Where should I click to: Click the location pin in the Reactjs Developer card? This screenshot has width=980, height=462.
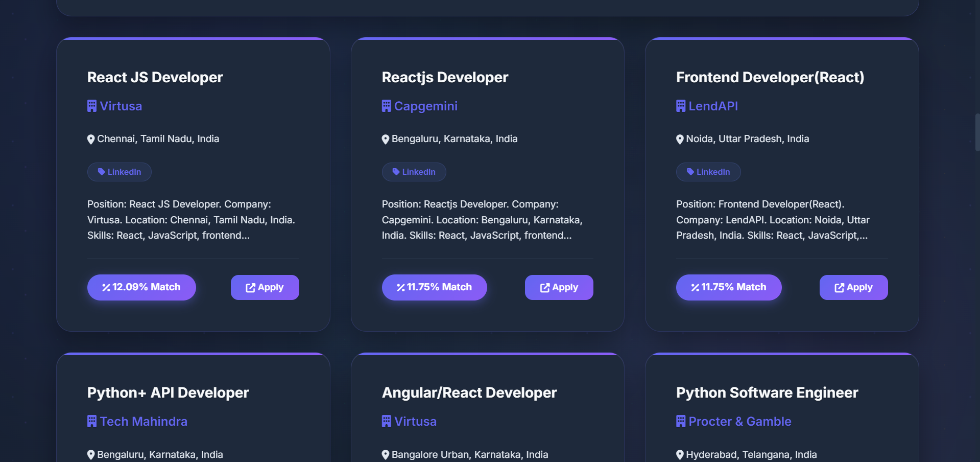(386, 139)
